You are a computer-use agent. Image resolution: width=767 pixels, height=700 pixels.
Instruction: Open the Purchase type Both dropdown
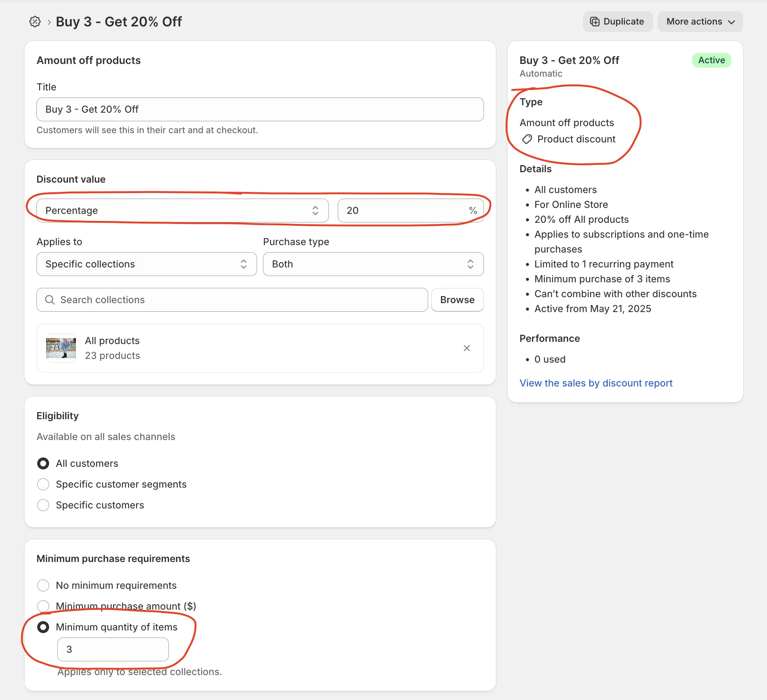tap(373, 264)
